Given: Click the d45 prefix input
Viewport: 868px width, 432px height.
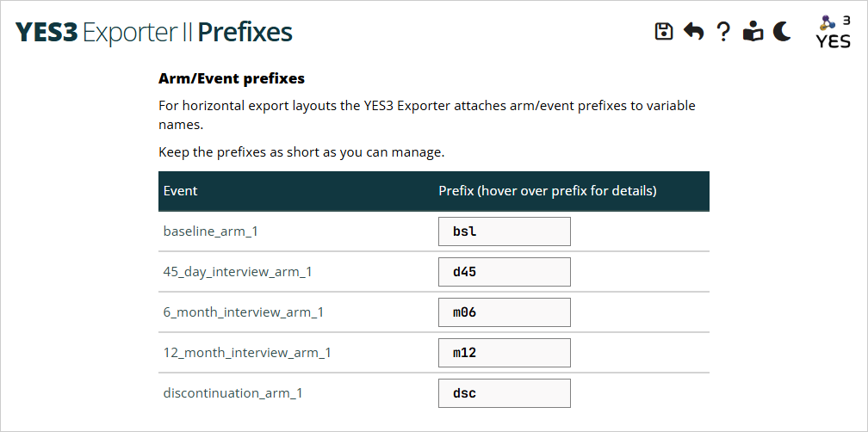Looking at the screenshot, I should click(x=504, y=272).
